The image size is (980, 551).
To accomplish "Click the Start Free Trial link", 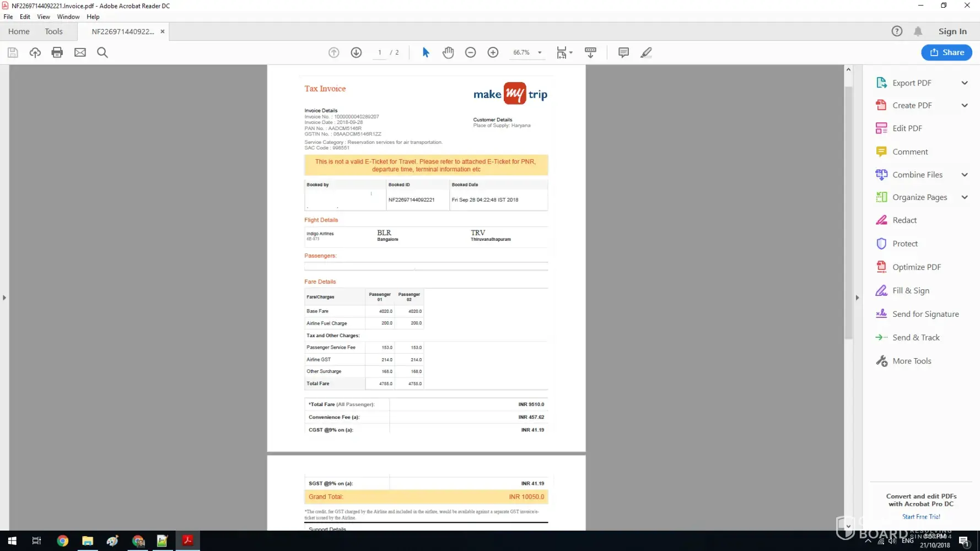I will click(x=921, y=517).
